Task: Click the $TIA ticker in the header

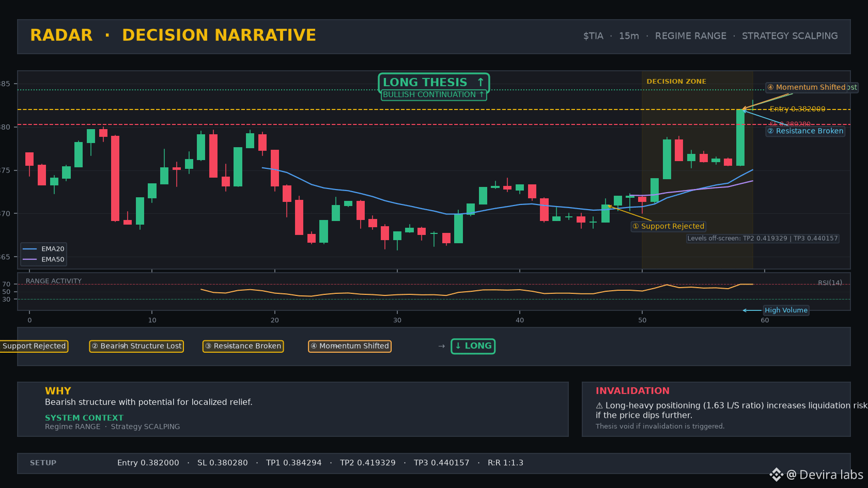Action: [x=593, y=36]
